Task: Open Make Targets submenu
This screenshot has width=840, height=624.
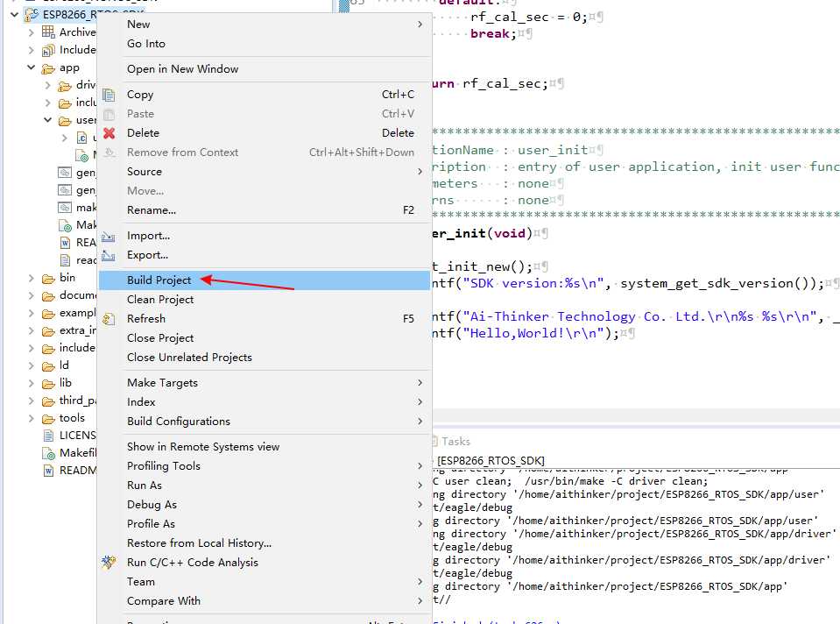Action: tap(265, 383)
